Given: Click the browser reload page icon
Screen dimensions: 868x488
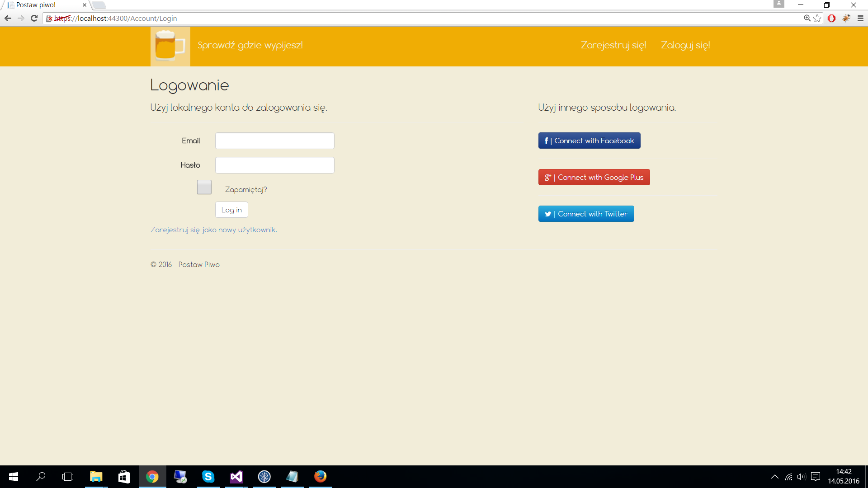Looking at the screenshot, I should click(x=34, y=18).
